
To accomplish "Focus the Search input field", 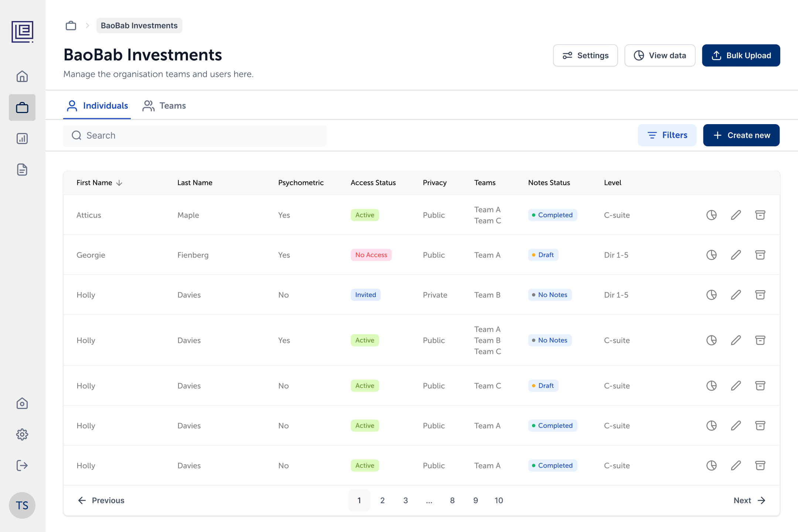I will coord(195,136).
